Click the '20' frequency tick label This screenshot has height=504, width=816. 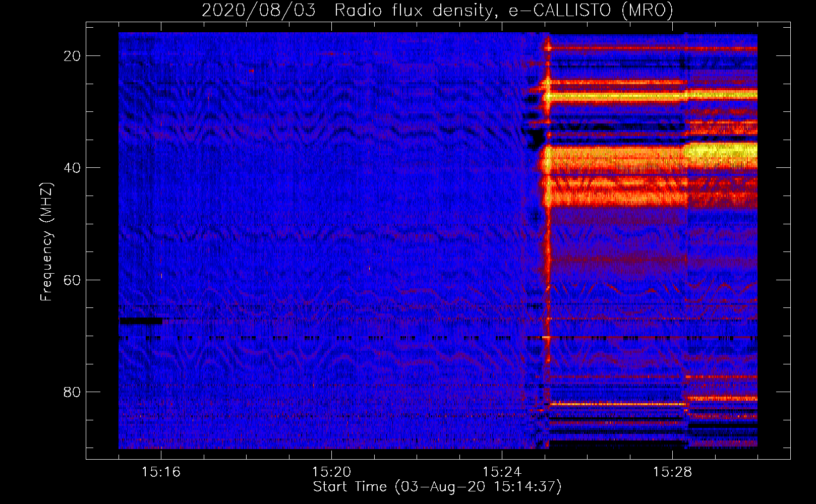coord(73,55)
